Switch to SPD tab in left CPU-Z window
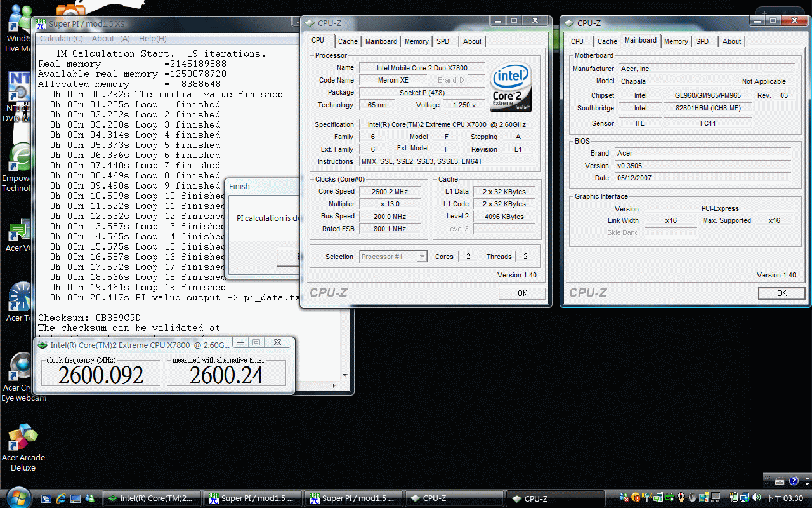812x508 pixels. click(443, 41)
